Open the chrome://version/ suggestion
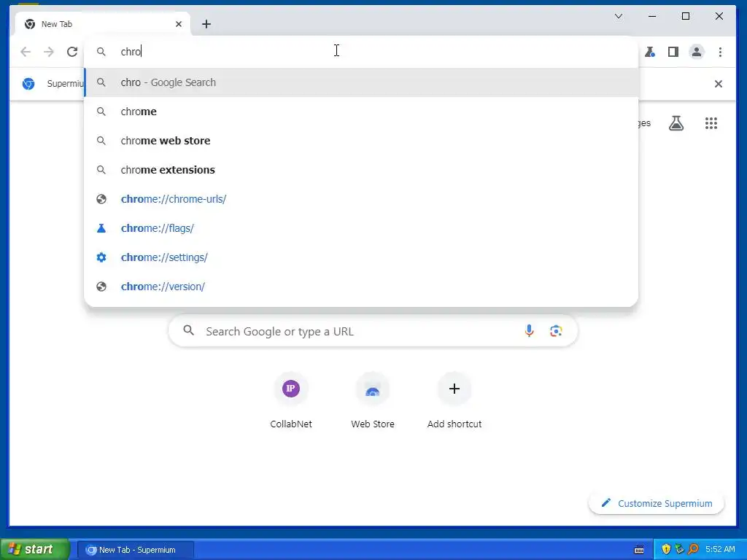 click(361, 286)
